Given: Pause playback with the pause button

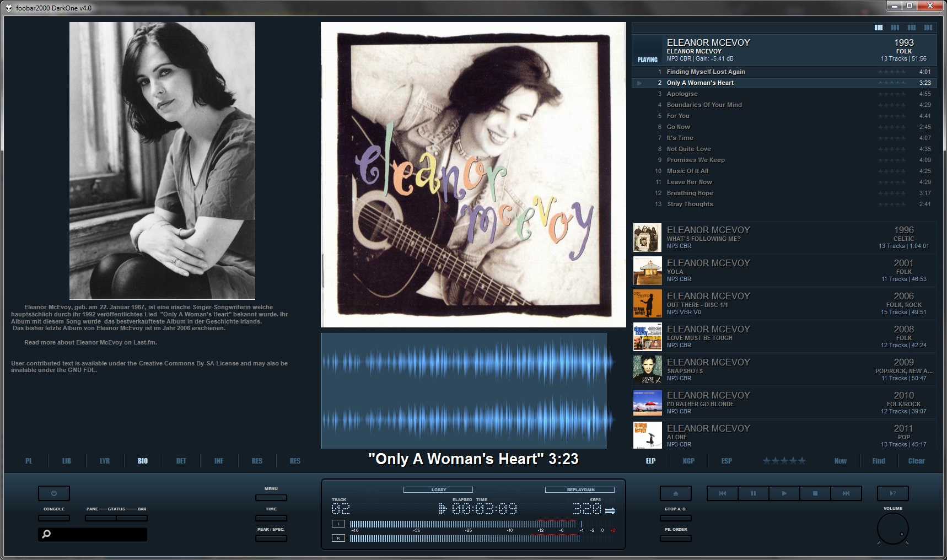Looking at the screenshot, I should (x=753, y=493).
